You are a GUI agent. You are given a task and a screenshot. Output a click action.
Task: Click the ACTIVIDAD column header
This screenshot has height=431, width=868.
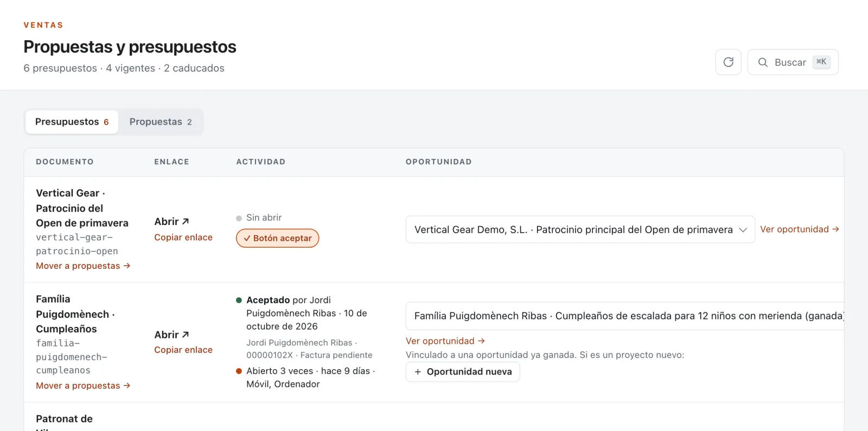click(260, 162)
